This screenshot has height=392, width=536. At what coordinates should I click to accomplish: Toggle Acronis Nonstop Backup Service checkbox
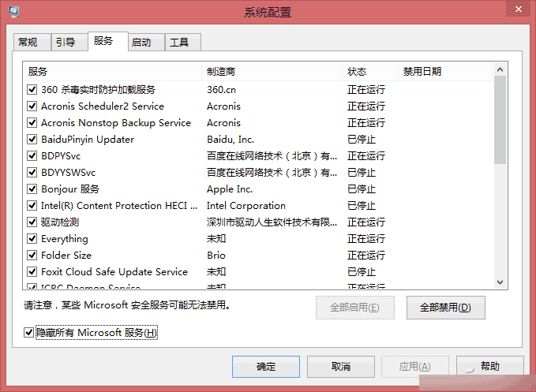(32, 122)
